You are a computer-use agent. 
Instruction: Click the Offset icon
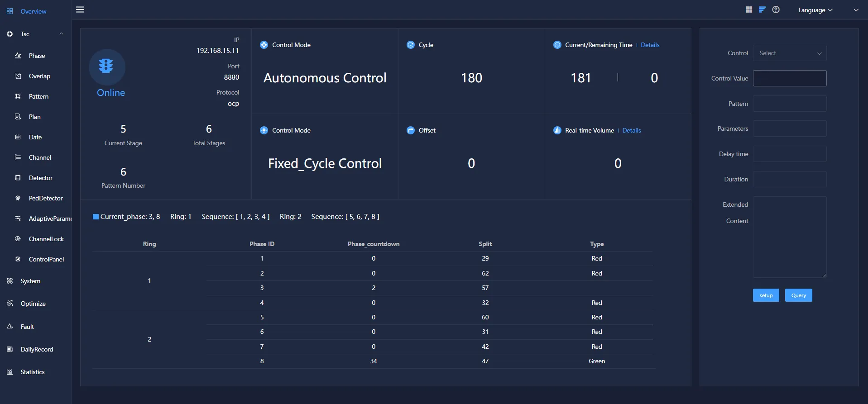[411, 130]
